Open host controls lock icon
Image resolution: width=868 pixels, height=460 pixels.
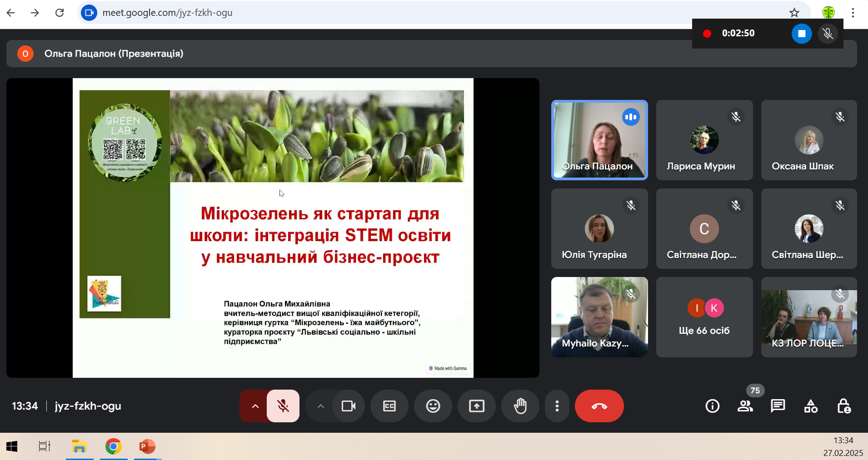click(x=843, y=406)
